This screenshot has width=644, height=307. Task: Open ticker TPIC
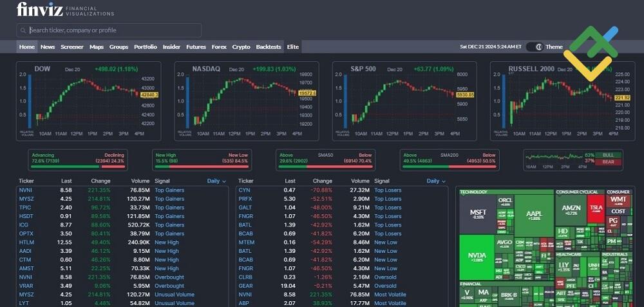(x=25, y=208)
